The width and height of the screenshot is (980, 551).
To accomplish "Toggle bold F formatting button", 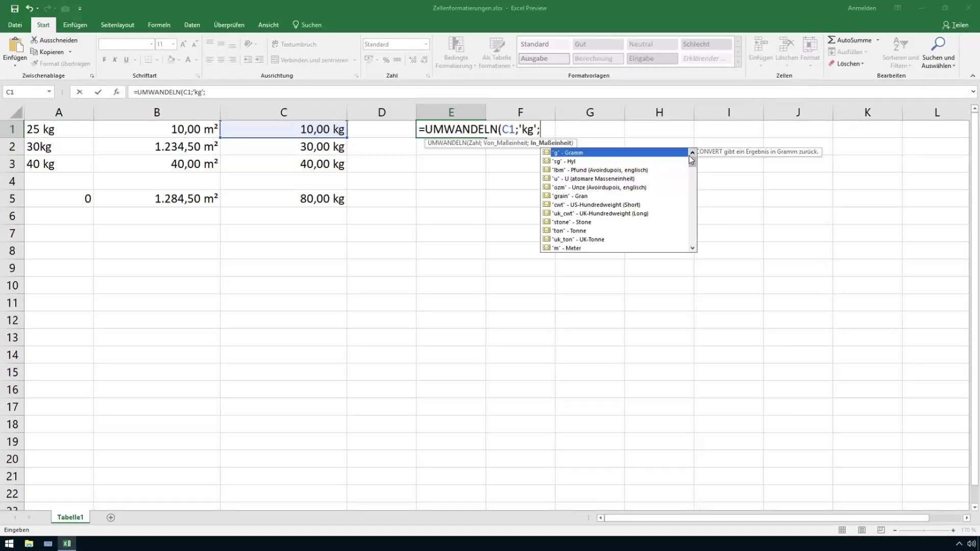I will [104, 60].
